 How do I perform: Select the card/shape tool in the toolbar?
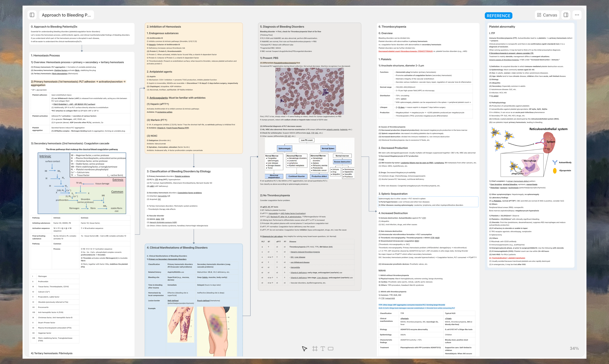pos(331,349)
